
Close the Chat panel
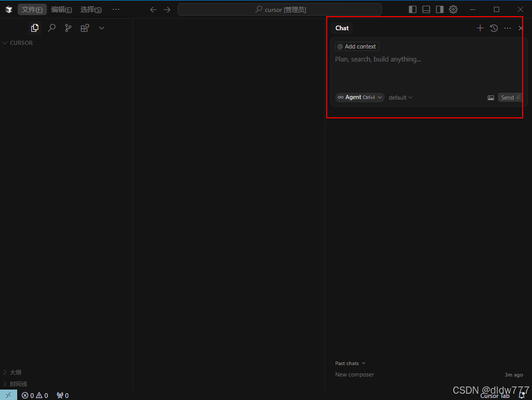pos(521,28)
